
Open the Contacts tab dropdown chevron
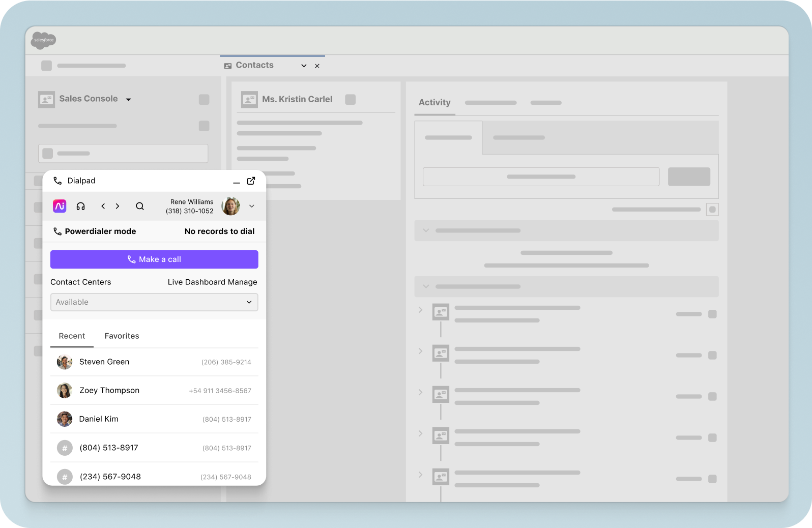click(304, 66)
